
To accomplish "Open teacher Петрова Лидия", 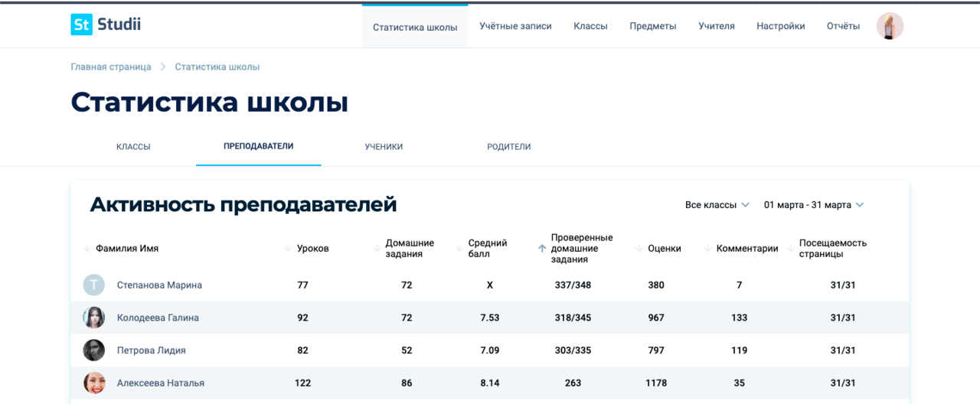I will pyautogui.click(x=152, y=351).
